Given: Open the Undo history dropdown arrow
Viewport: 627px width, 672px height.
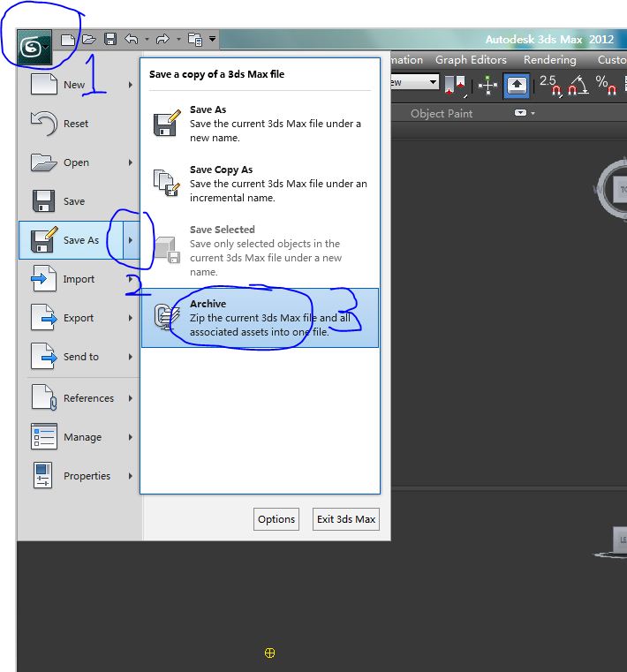Looking at the screenshot, I should tap(147, 40).
